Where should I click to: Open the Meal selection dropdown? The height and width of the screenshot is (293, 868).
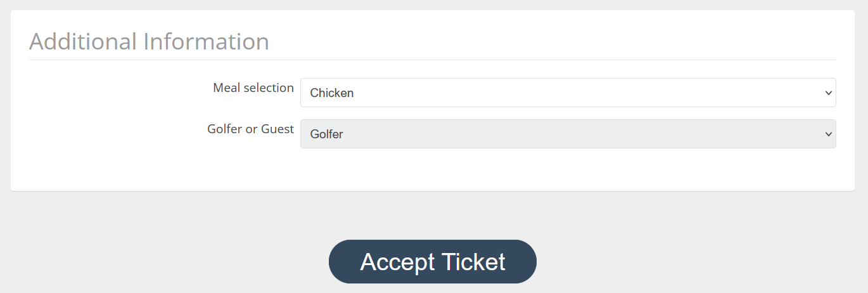click(568, 93)
